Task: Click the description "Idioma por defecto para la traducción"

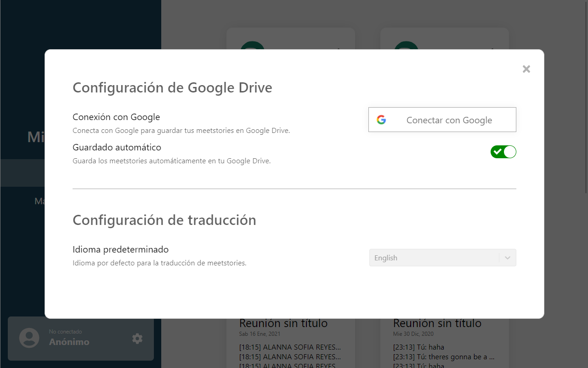Action: [x=159, y=263]
